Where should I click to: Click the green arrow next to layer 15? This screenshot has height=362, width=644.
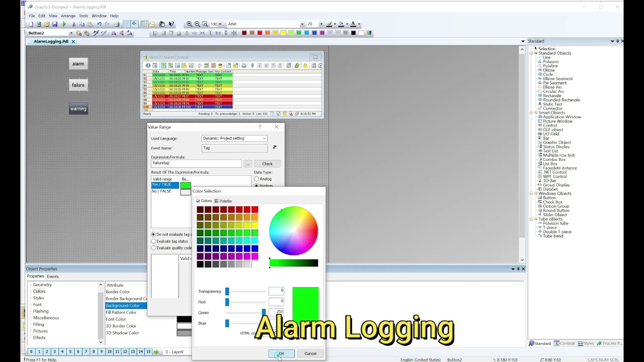click(156, 352)
